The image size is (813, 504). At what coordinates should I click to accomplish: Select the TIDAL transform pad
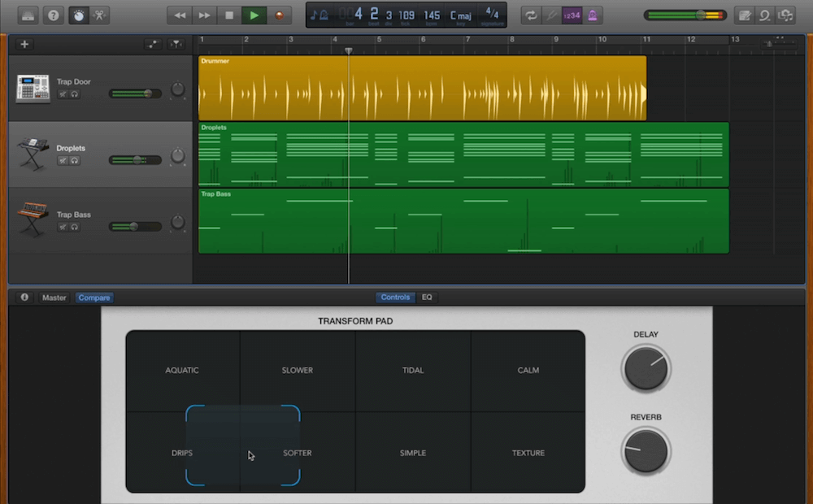413,370
